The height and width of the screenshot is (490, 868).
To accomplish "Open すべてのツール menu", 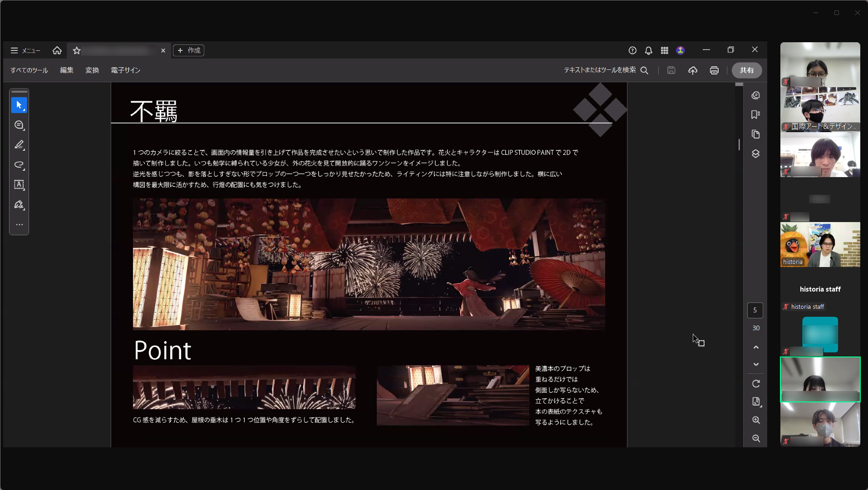I will pos(29,70).
